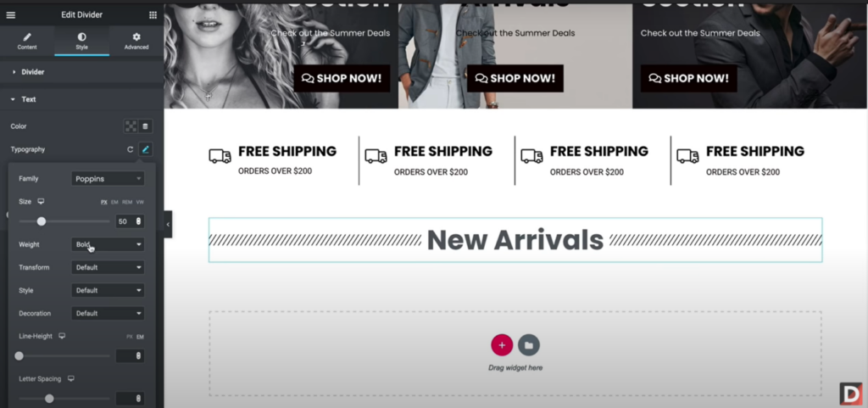Screen dimensions: 868x408
Task: Select the PX size unit
Action: [104, 202]
